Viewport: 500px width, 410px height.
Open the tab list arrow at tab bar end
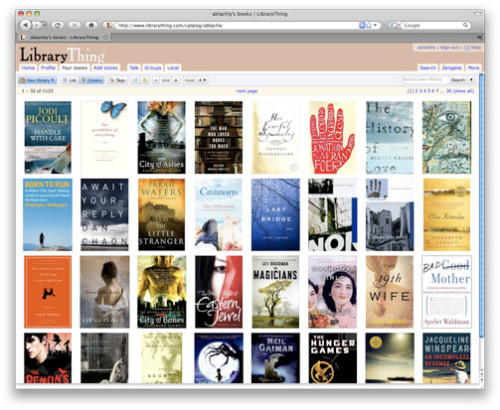[x=480, y=38]
